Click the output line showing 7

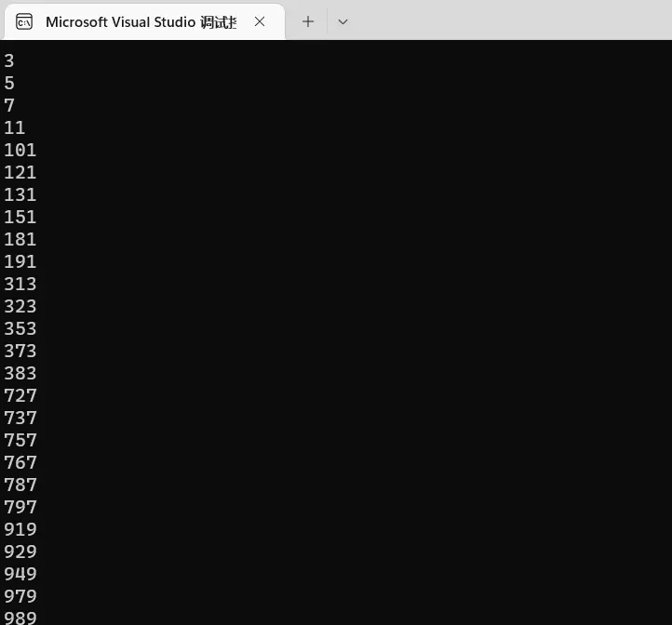(x=9, y=105)
